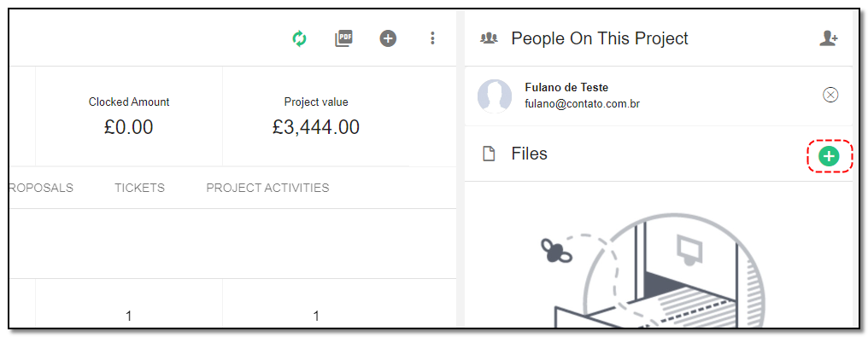Viewport: 868px width, 337px height.
Task: Click the Clocked Amount £0.00 figure
Action: coord(129,127)
